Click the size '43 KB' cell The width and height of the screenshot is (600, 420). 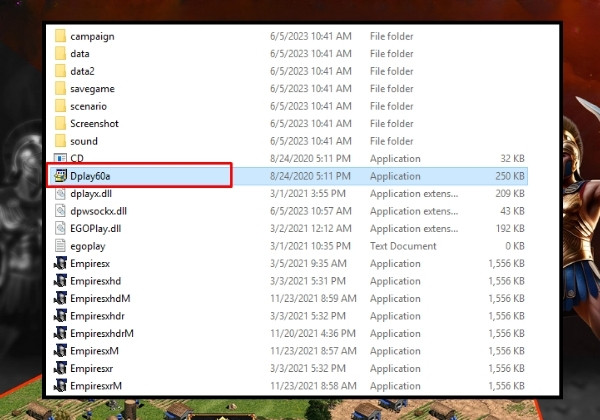coord(512,211)
